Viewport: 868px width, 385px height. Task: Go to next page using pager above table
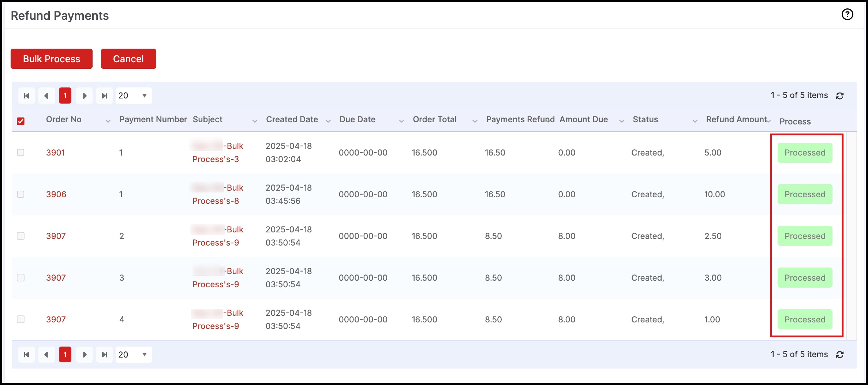(85, 96)
